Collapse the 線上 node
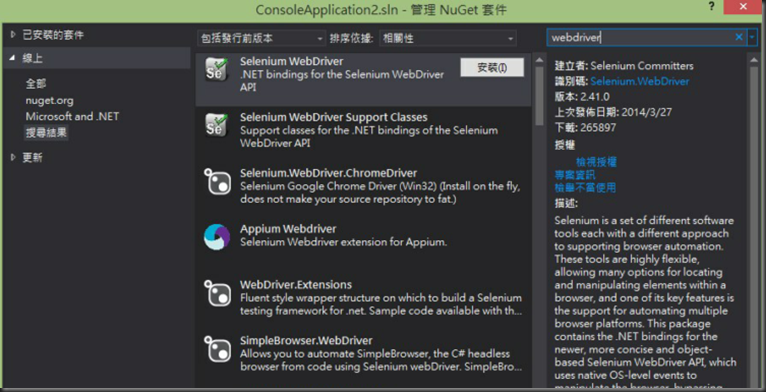 click(13, 58)
